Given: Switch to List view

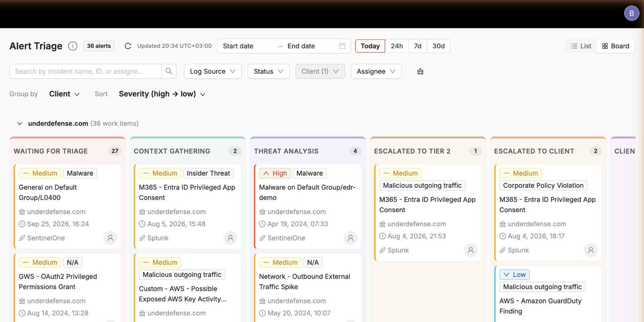Looking at the screenshot, I should pos(581,46).
